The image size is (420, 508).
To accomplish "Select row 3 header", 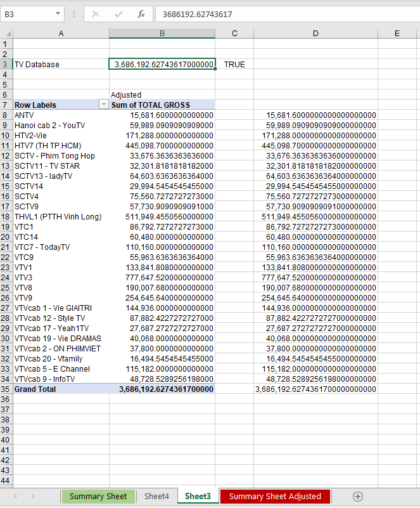I will tap(6, 64).
